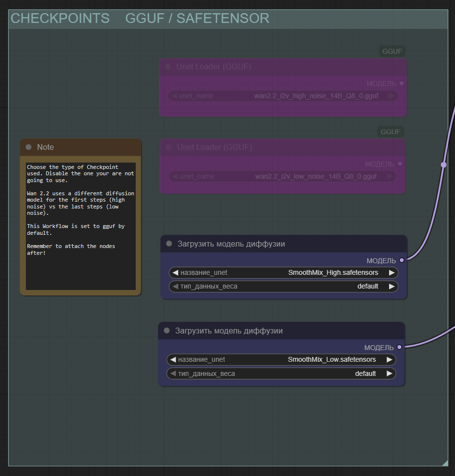The height and width of the screenshot is (476, 455).
Task: Click МОДЕЛЬ output socket of SmoothMix_Low node
Action: coord(399,347)
